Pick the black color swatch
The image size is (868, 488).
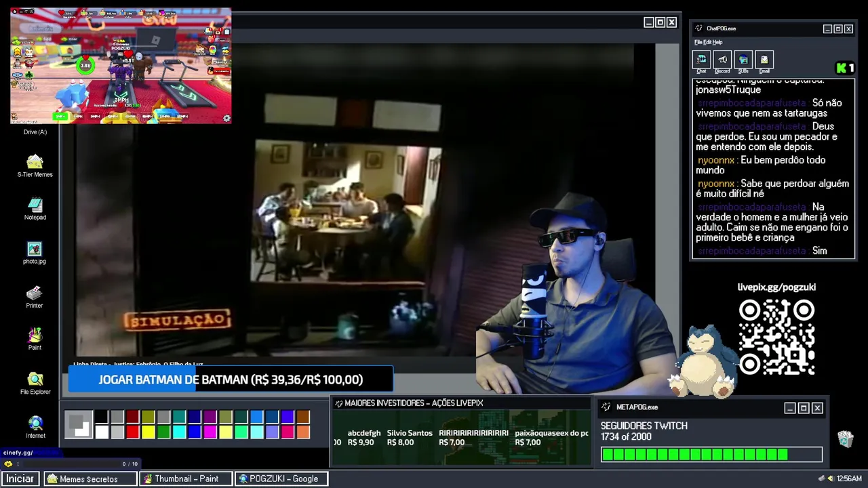click(x=102, y=418)
